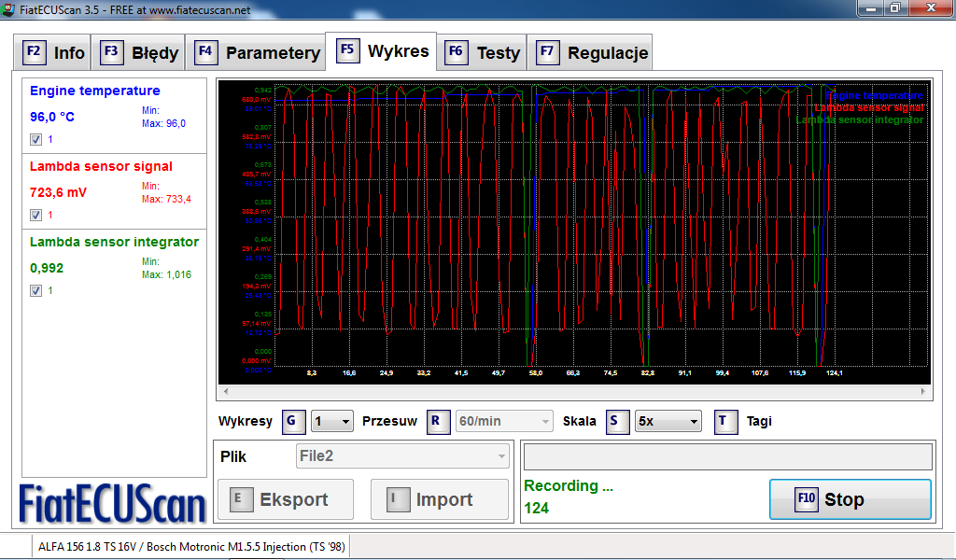Click the T key icon for Tagi
Image resolution: width=956 pixels, height=560 pixels.
click(724, 421)
